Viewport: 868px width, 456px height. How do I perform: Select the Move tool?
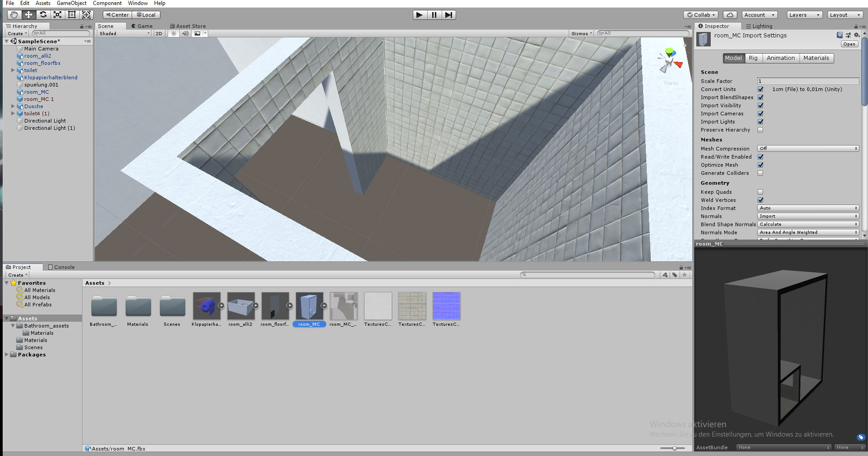click(28, 15)
